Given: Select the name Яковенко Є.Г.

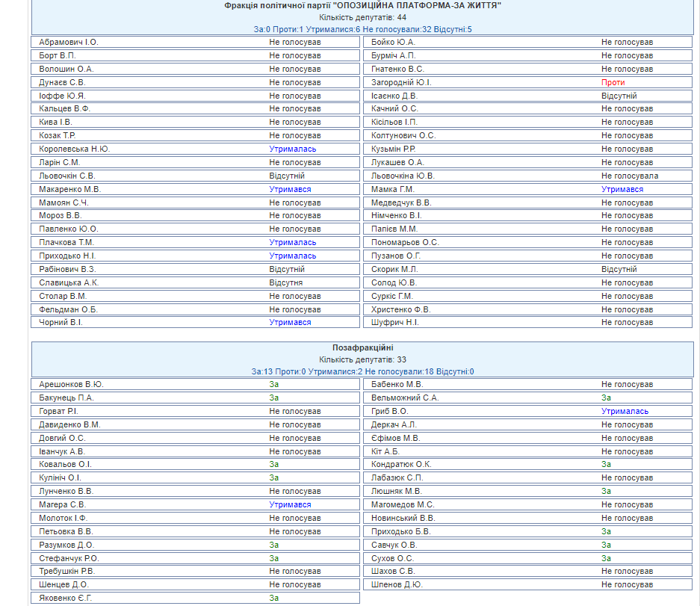Looking at the screenshot, I should (66, 598).
